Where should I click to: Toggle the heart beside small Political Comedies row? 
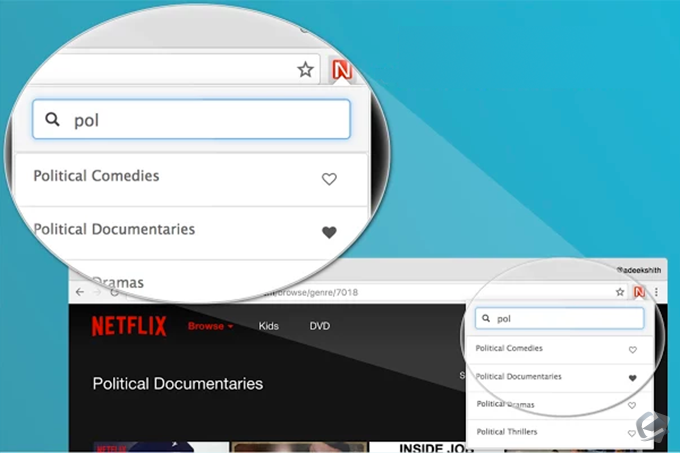point(633,350)
